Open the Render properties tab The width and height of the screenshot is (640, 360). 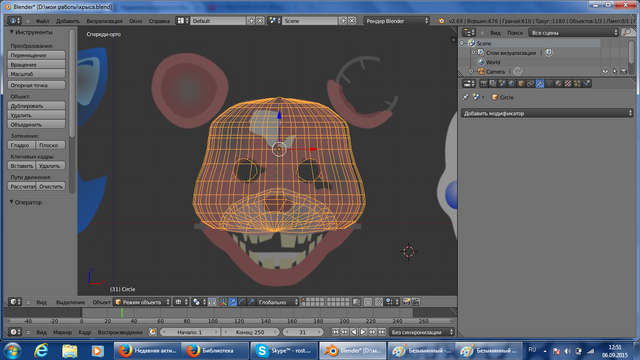(x=484, y=84)
